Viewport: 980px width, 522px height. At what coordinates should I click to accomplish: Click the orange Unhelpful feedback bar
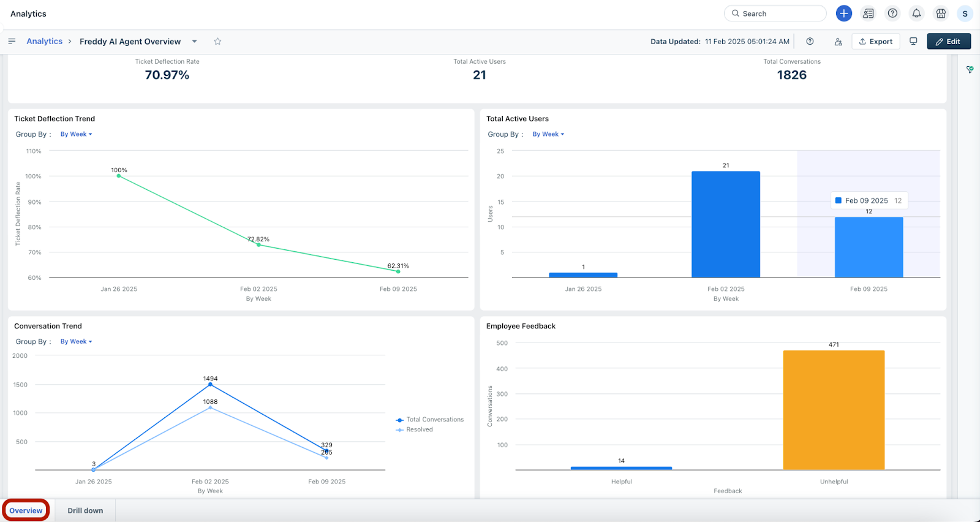pyautogui.click(x=834, y=410)
